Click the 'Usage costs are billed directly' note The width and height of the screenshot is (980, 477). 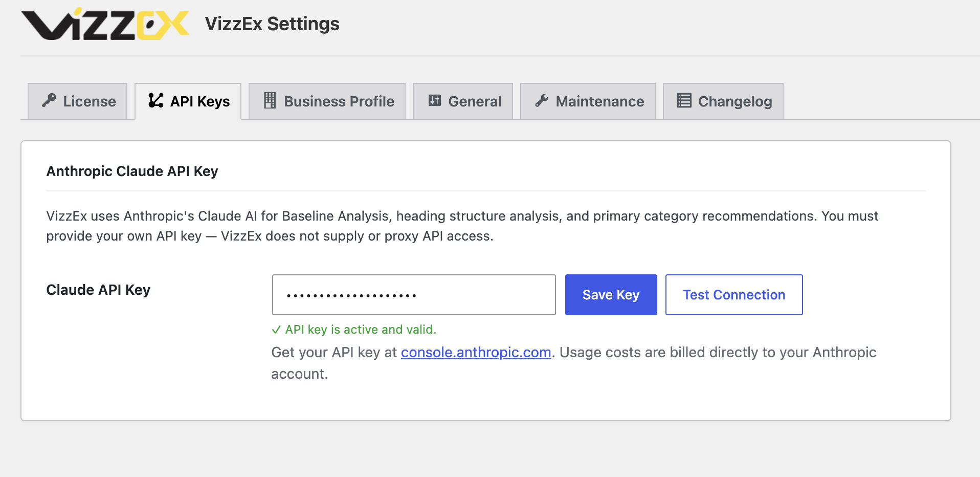click(574, 363)
